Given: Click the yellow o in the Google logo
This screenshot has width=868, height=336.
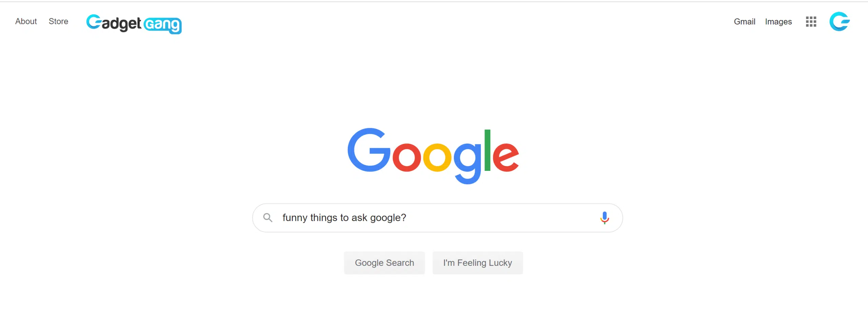Looking at the screenshot, I should coord(437,157).
